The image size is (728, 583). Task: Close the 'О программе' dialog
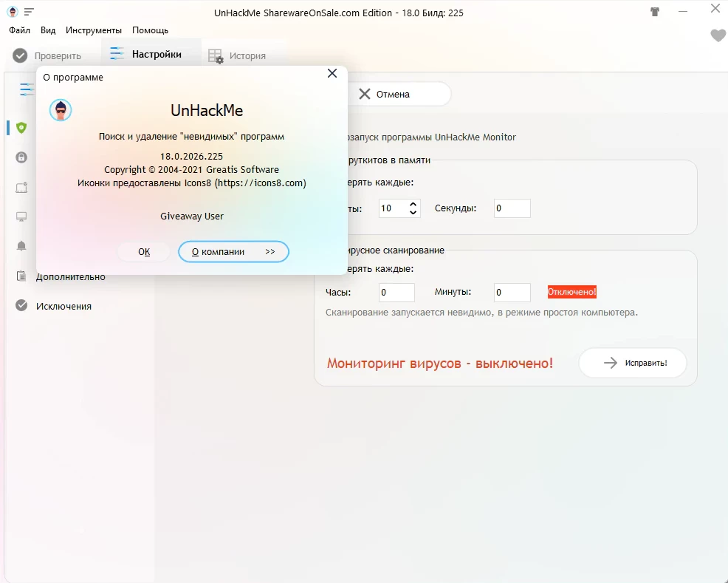[x=332, y=74]
